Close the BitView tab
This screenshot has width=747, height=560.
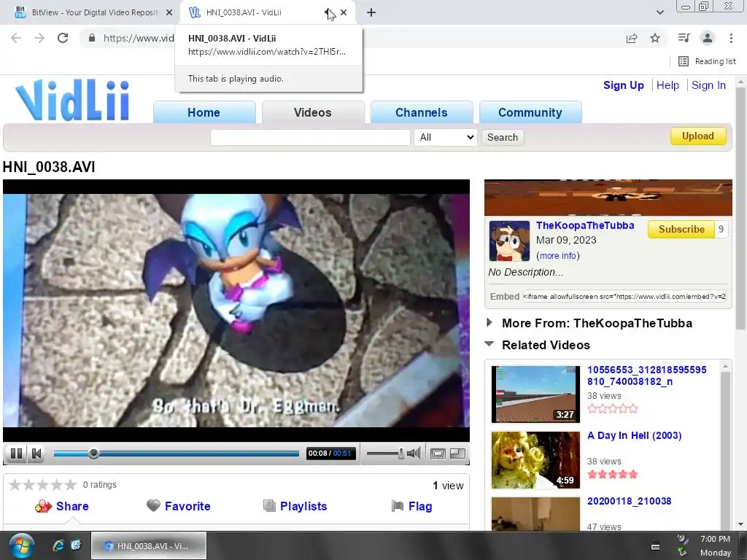click(x=169, y=12)
